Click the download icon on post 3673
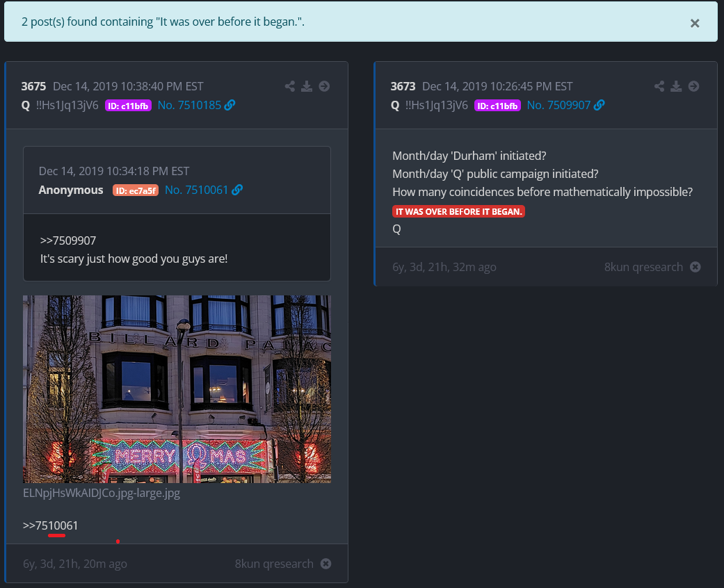 pos(676,86)
